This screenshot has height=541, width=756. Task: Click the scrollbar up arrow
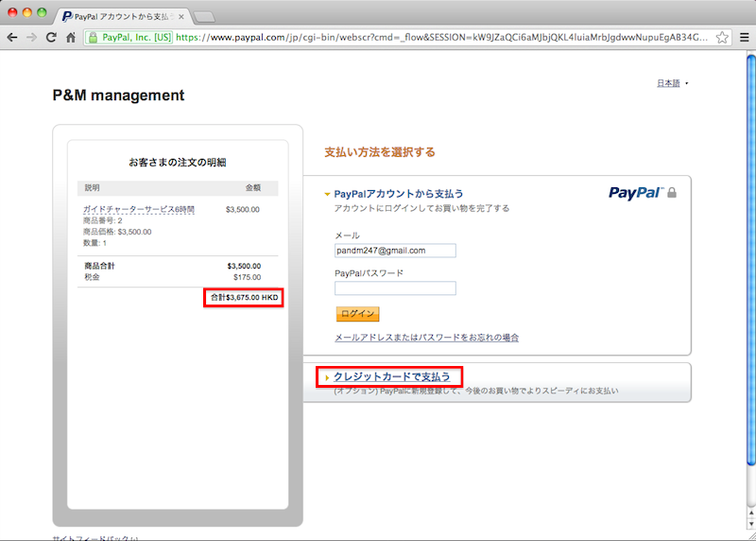pos(750,513)
